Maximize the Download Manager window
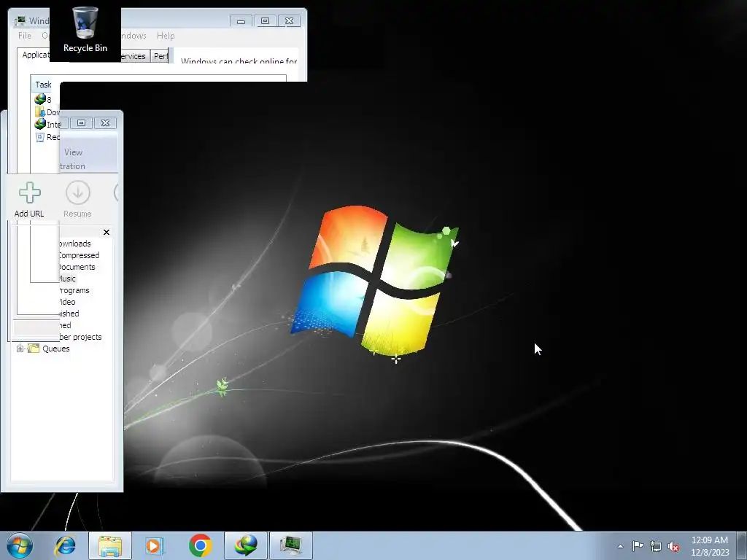The image size is (747, 560). click(82, 122)
